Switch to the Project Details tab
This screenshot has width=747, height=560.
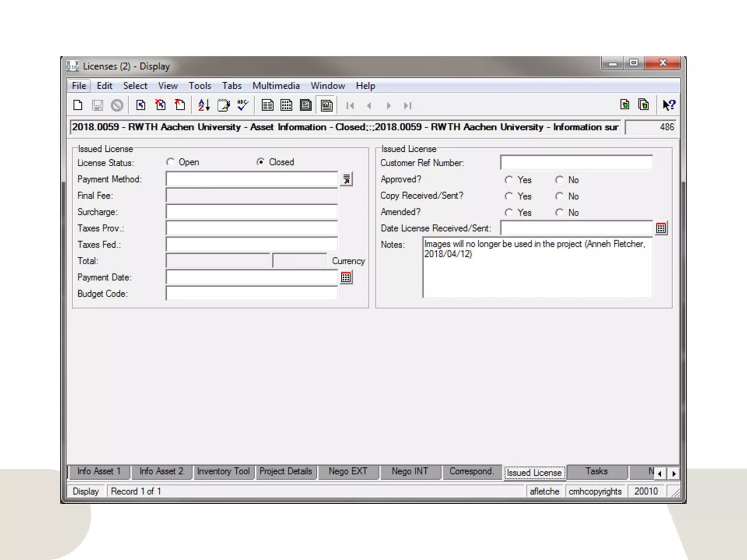click(x=286, y=471)
